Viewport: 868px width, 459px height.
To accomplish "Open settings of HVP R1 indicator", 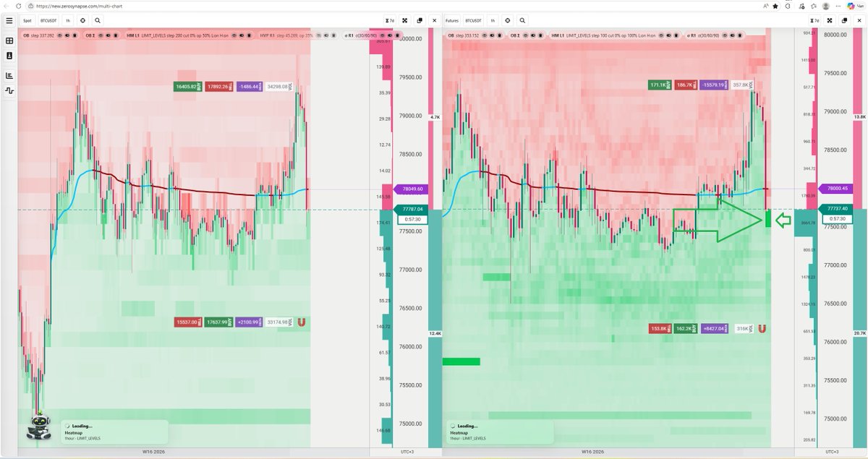I will point(325,35).
